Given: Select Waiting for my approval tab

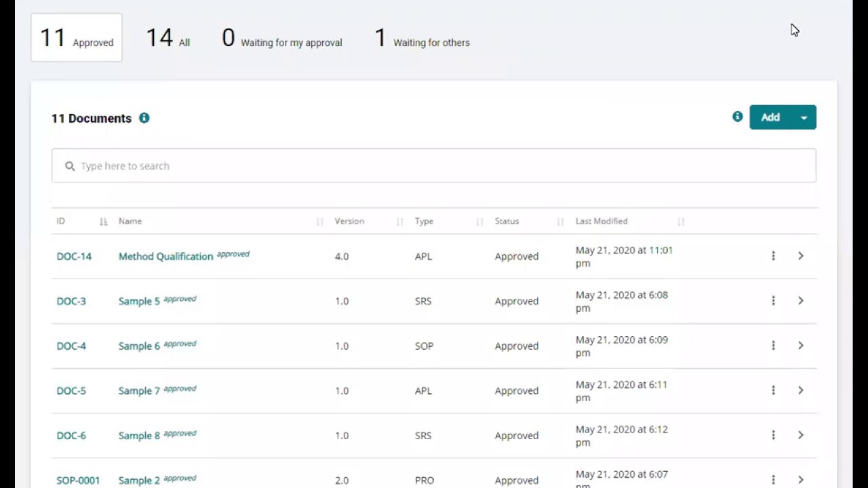Looking at the screenshot, I should pyautogui.click(x=282, y=38).
